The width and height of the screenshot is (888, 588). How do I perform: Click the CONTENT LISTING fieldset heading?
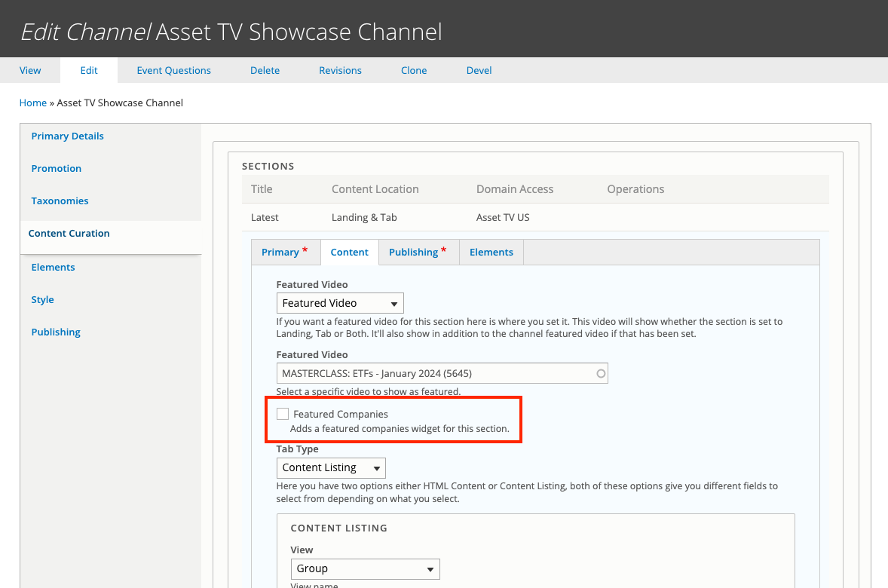pos(338,528)
